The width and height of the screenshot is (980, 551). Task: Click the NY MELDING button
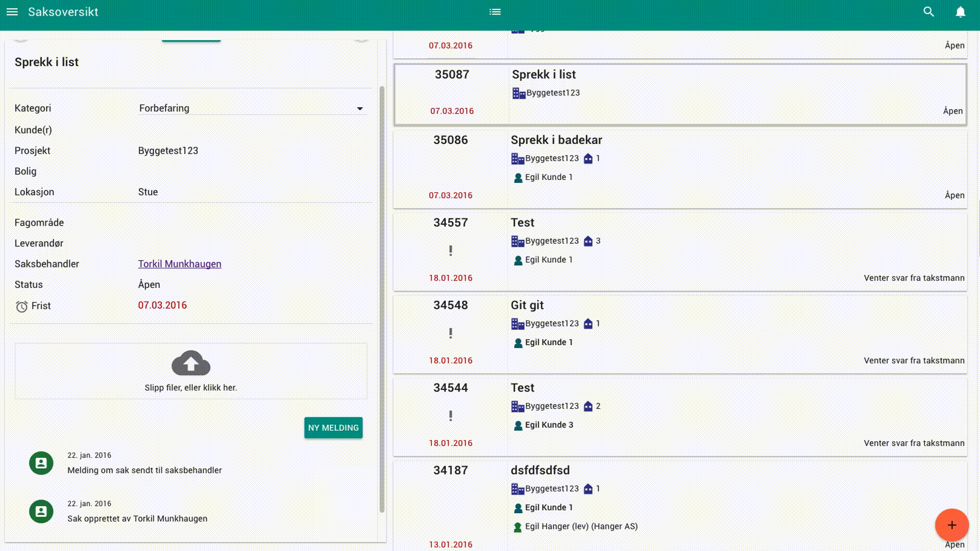point(333,428)
